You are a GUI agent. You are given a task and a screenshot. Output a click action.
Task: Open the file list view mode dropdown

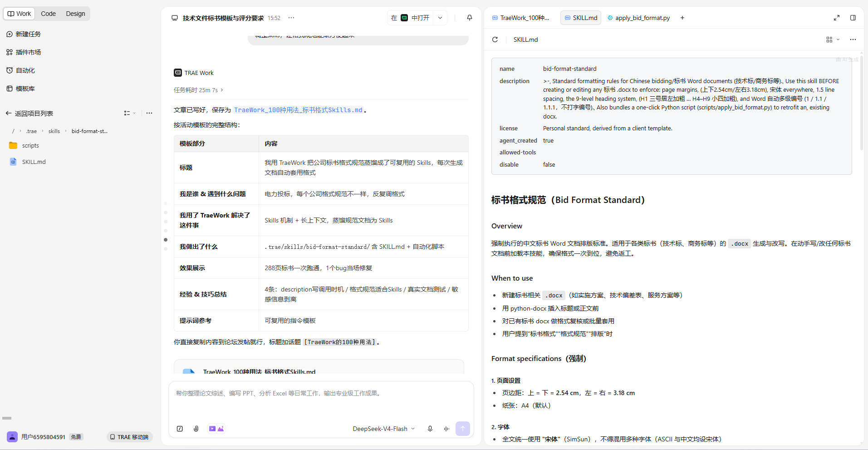pos(130,113)
